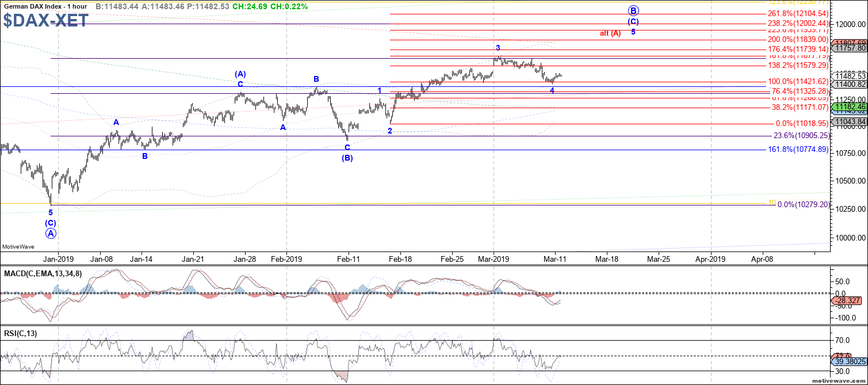Select the Apr-2019 date axis label
The width and height of the screenshot is (868, 385).
[x=710, y=259]
